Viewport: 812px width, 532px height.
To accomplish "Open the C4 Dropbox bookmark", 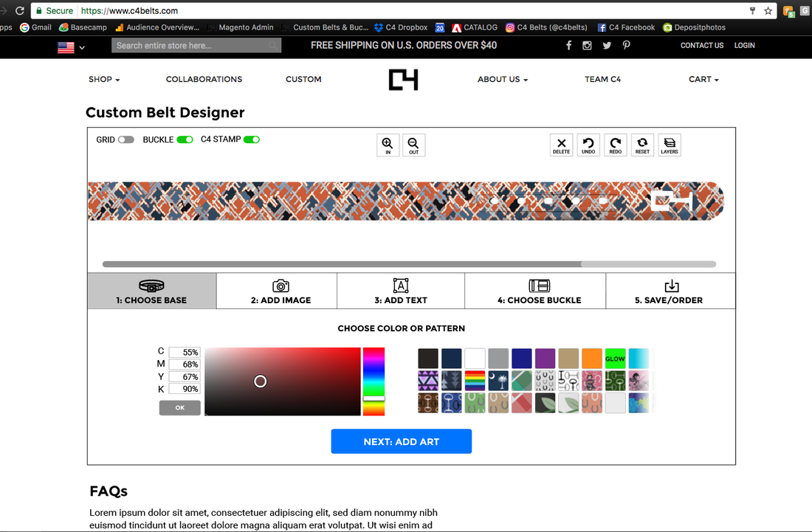I will coord(401,27).
